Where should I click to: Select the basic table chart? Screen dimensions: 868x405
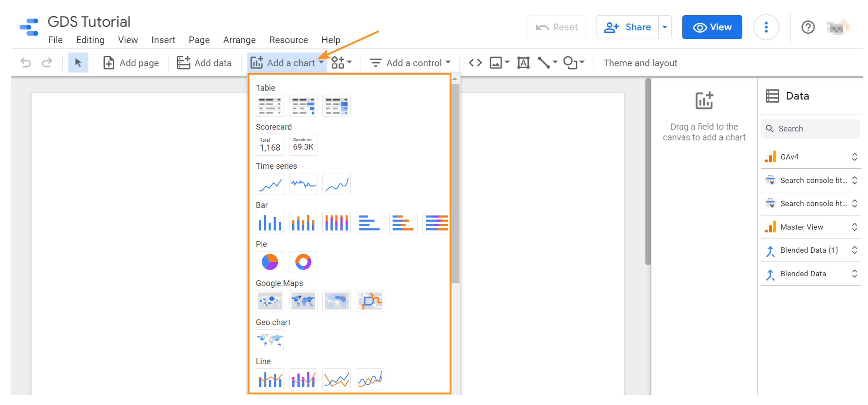coord(270,106)
